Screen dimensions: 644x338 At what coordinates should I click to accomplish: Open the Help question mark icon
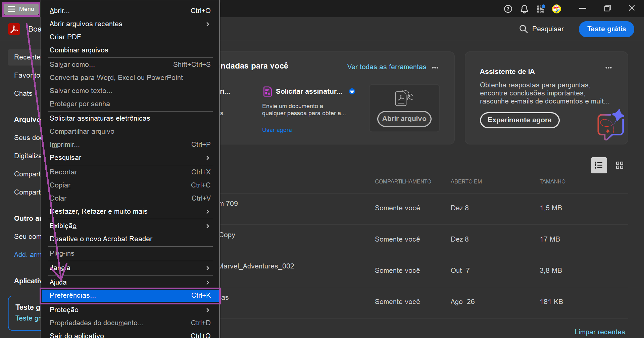[x=508, y=9]
